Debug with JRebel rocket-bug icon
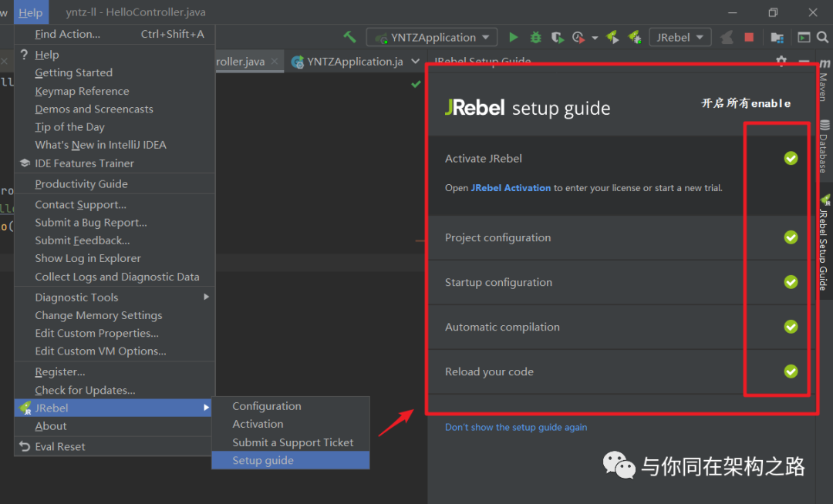 tap(634, 37)
